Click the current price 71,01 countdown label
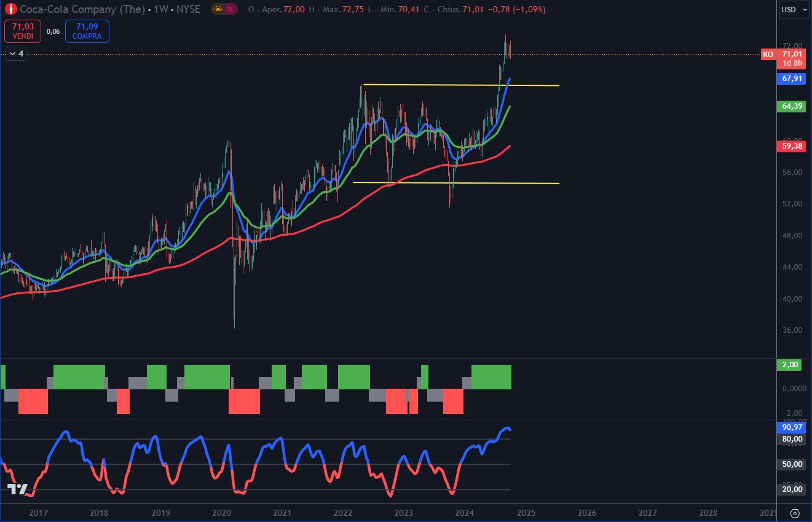This screenshot has width=812, height=522. (792, 58)
